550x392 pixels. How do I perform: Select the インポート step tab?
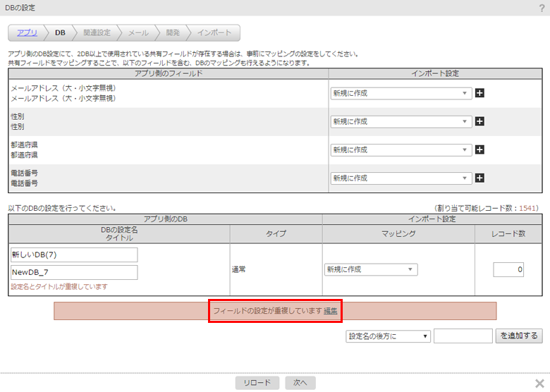(214, 32)
